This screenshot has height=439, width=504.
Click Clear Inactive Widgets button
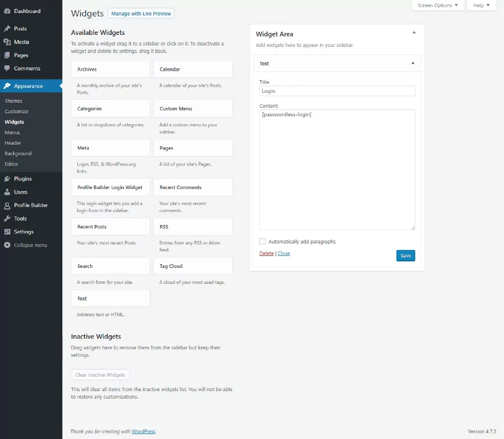[x=100, y=375]
